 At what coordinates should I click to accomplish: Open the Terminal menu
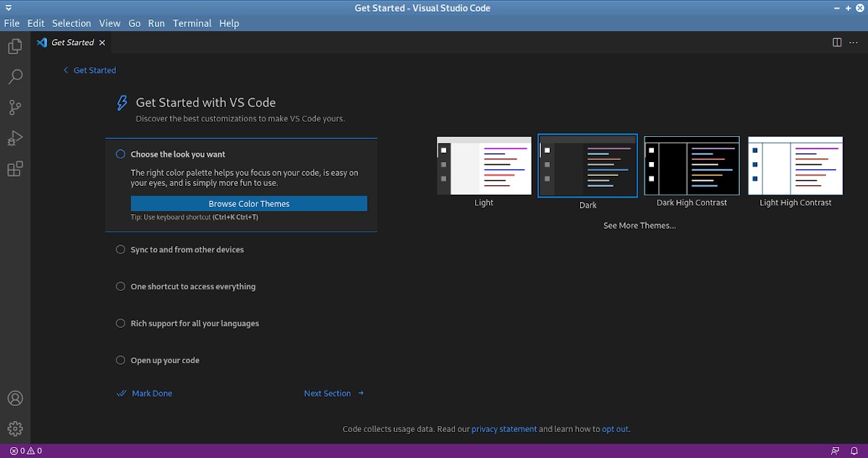(x=192, y=23)
